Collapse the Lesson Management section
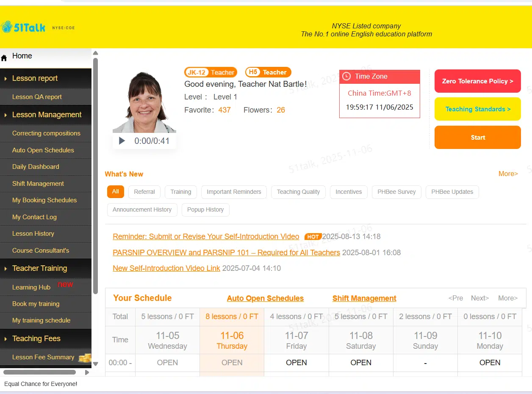This screenshot has height=394, width=532. [x=47, y=115]
